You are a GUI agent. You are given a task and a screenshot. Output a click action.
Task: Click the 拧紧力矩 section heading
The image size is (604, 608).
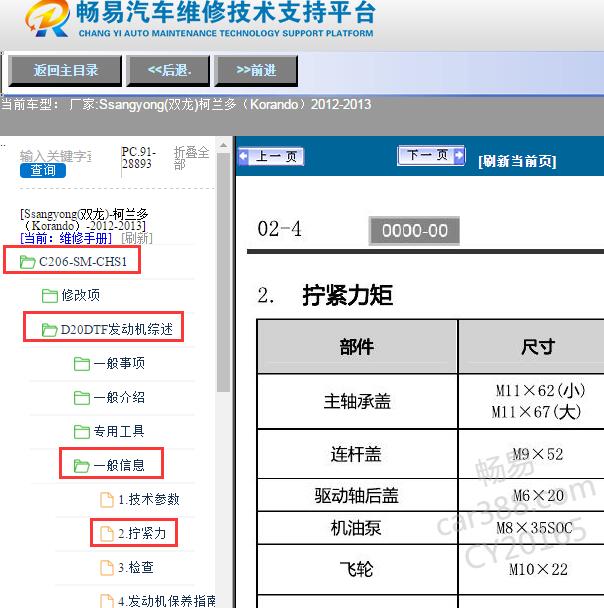point(348,295)
